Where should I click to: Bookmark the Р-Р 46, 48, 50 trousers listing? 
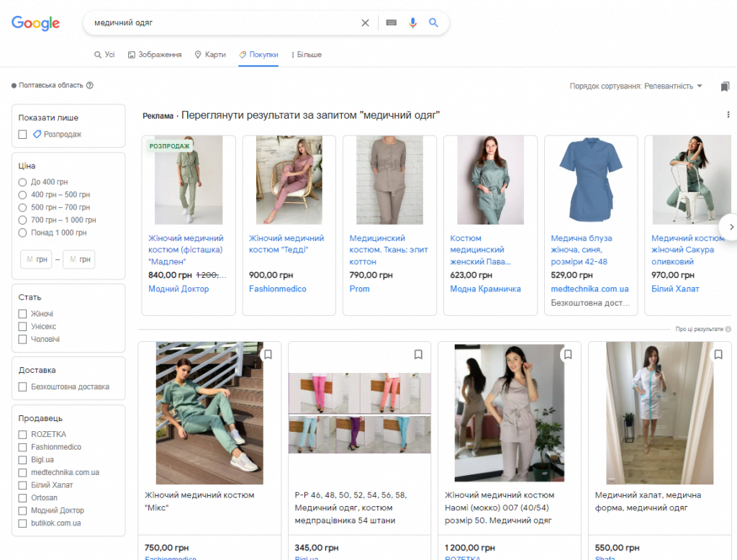click(x=418, y=355)
